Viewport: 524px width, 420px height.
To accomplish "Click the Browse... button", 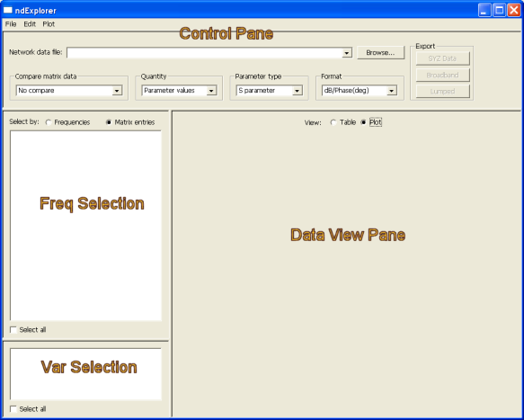I will (380, 53).
